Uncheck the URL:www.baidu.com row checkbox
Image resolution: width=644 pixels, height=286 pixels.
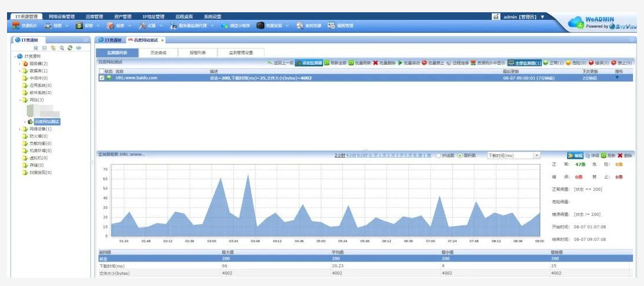(x=102, y=78)
